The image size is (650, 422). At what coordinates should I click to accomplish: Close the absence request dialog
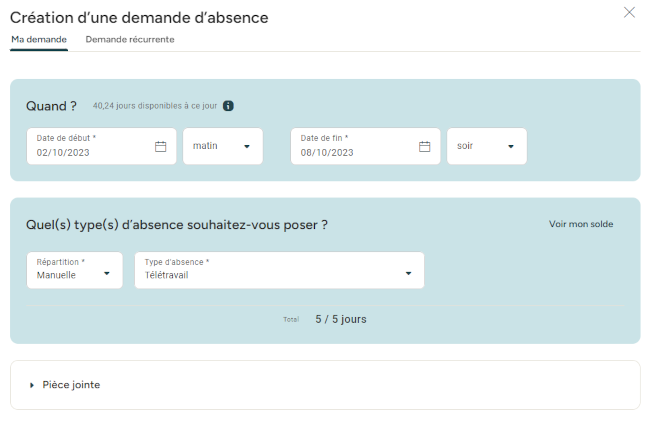coord(629,12)
